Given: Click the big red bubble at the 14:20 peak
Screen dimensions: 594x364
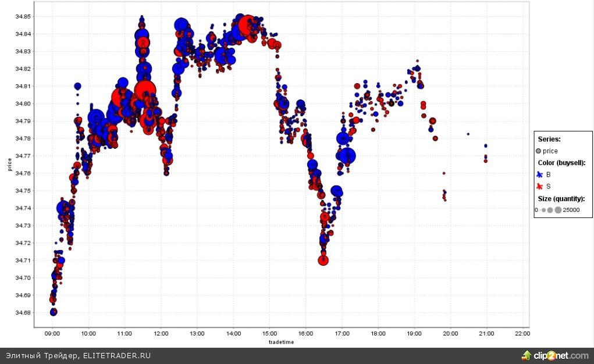Looking at the screenshot, I should point(247,25).
